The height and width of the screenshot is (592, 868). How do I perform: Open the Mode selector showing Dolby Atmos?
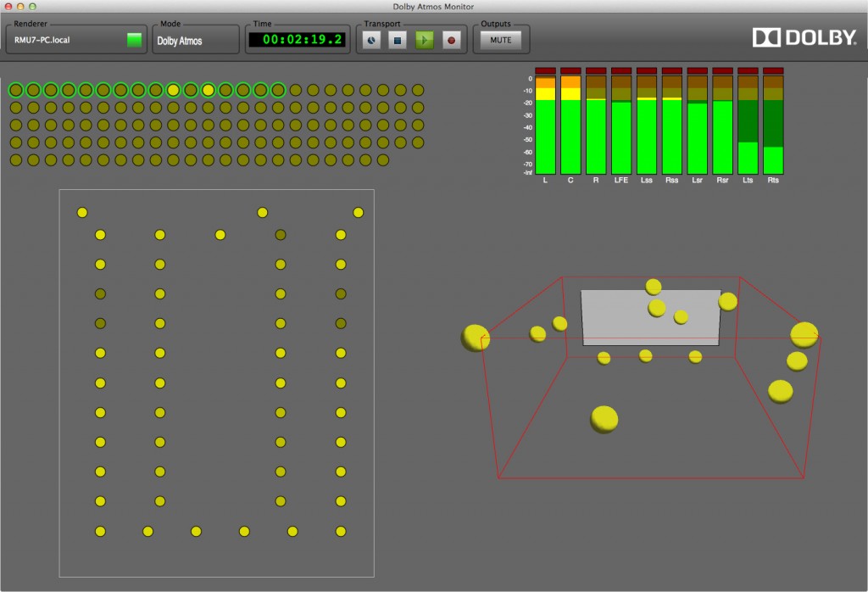(x=195, y=38)
